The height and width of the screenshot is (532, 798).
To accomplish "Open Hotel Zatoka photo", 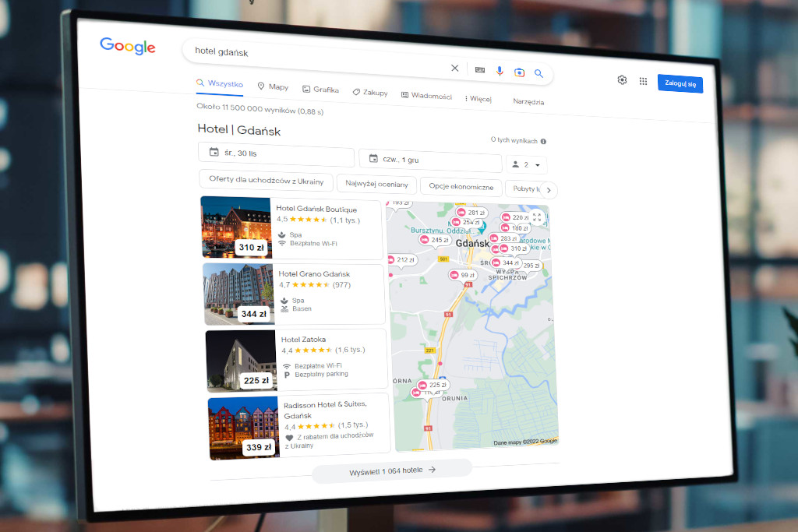I will 242,361.
